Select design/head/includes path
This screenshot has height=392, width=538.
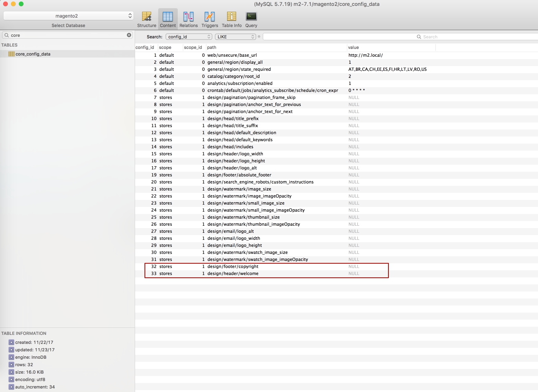tap(230, 147)
